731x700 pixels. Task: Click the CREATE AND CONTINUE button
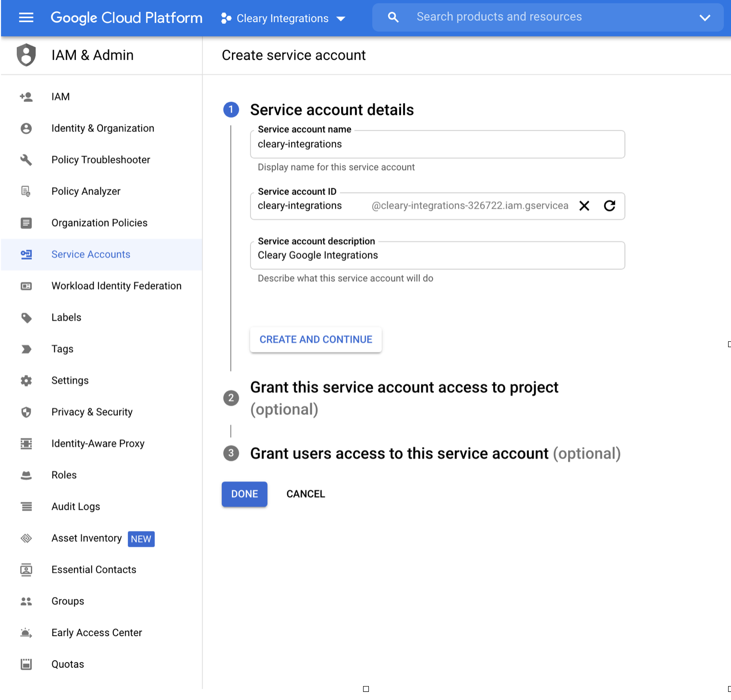tap(316, 339)
